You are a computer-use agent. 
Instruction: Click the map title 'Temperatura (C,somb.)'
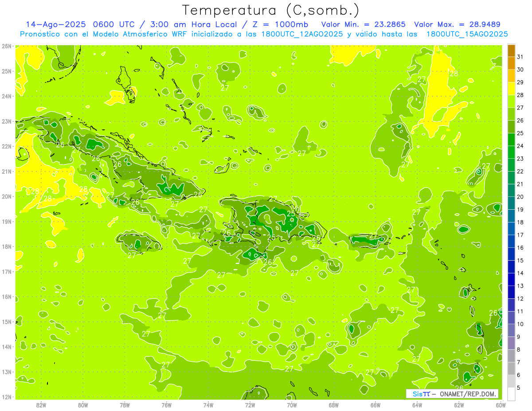(271, 10)
